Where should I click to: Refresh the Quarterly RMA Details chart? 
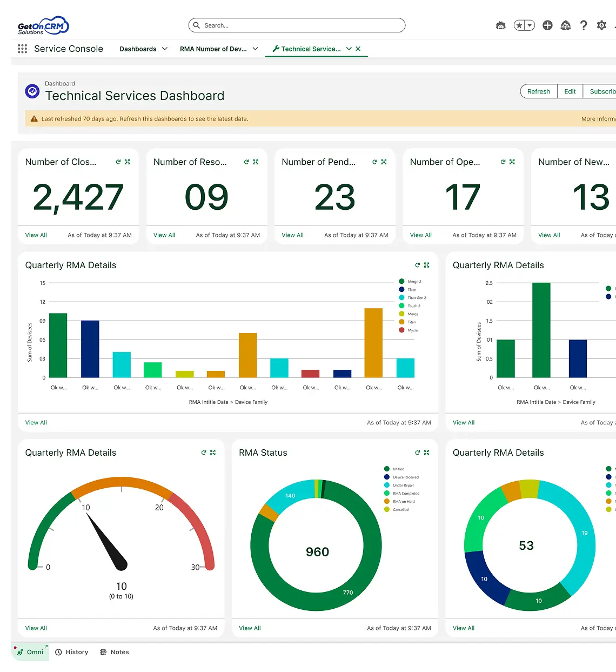[x=418, y=265]
